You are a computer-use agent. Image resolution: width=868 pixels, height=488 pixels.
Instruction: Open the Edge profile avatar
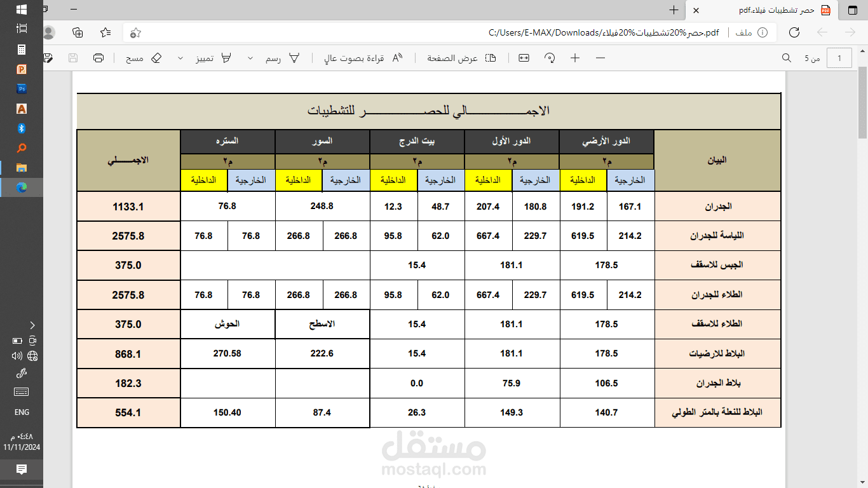(x=48, y=32)
